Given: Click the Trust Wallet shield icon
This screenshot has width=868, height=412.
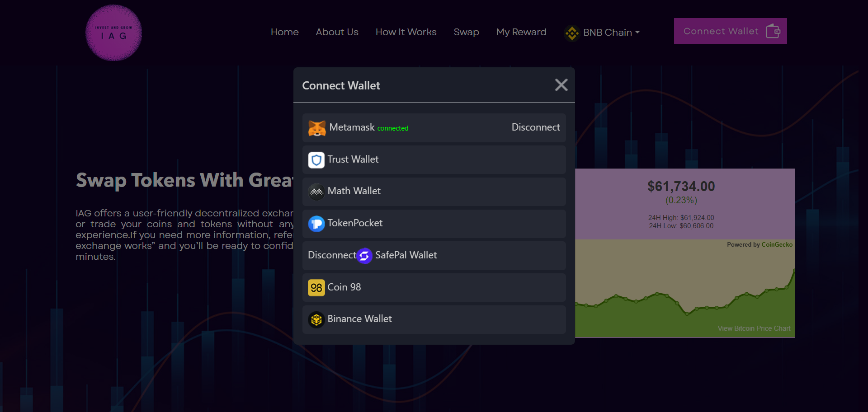Looking at the screenshot, I should click(x=316, y=160).
